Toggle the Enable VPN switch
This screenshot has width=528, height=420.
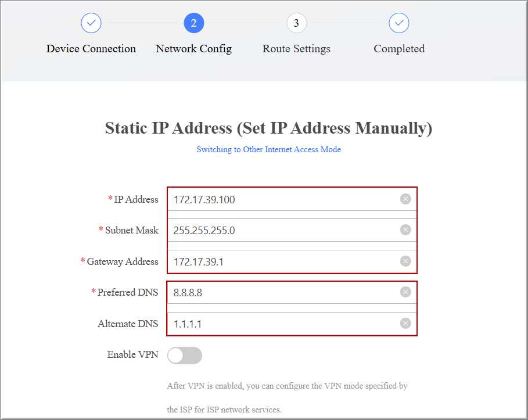(185, 355)
